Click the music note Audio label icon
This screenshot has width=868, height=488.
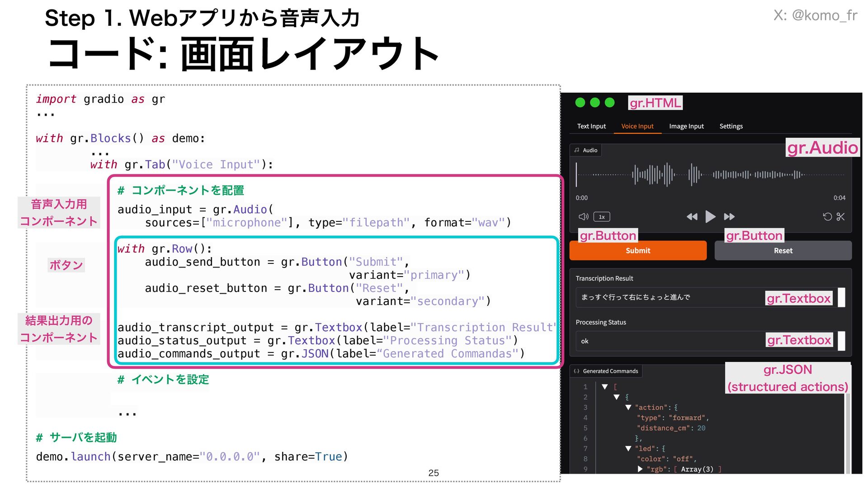577,150
